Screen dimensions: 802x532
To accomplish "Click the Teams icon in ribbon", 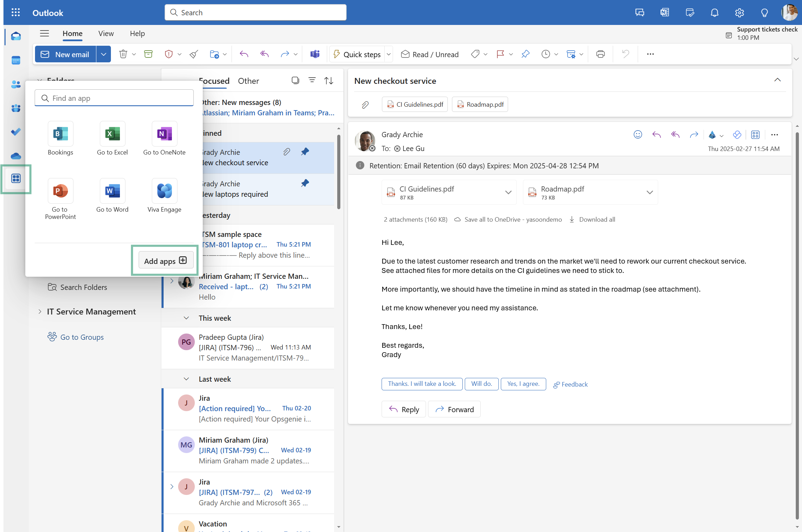I will [x=315, y=54].
